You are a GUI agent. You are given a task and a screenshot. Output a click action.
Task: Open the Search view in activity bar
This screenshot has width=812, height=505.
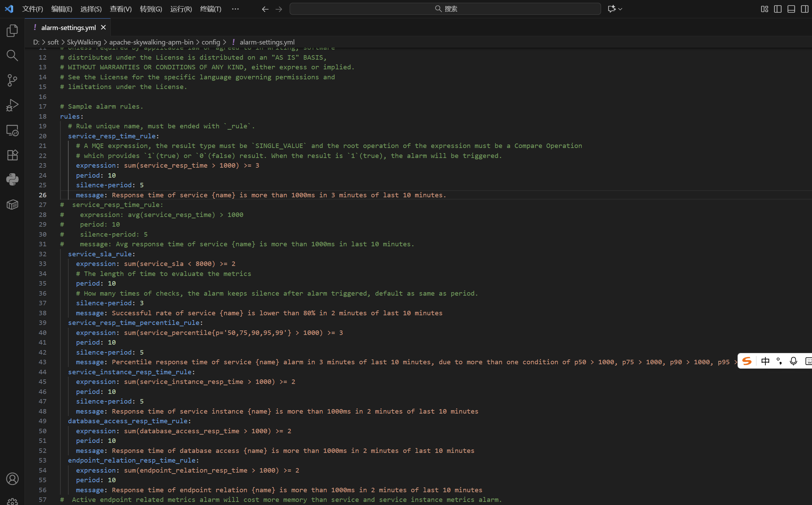(x=12, y=56)
